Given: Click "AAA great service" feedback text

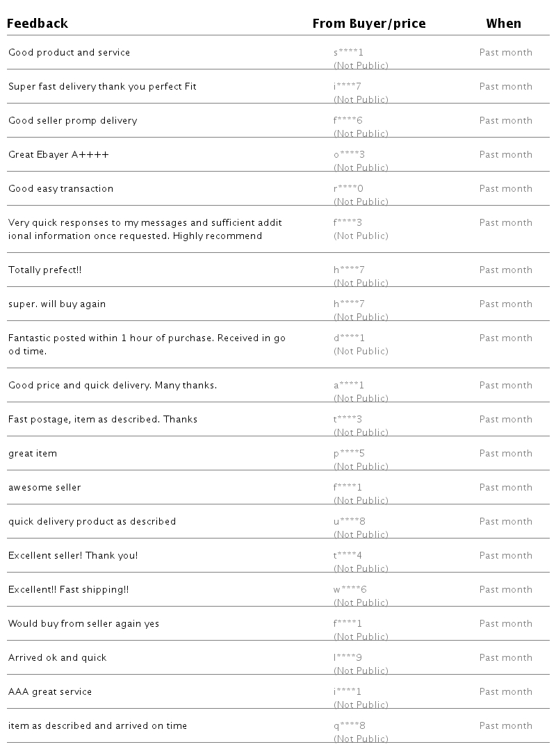Looking at the screenshot, I should coord(50,692).
